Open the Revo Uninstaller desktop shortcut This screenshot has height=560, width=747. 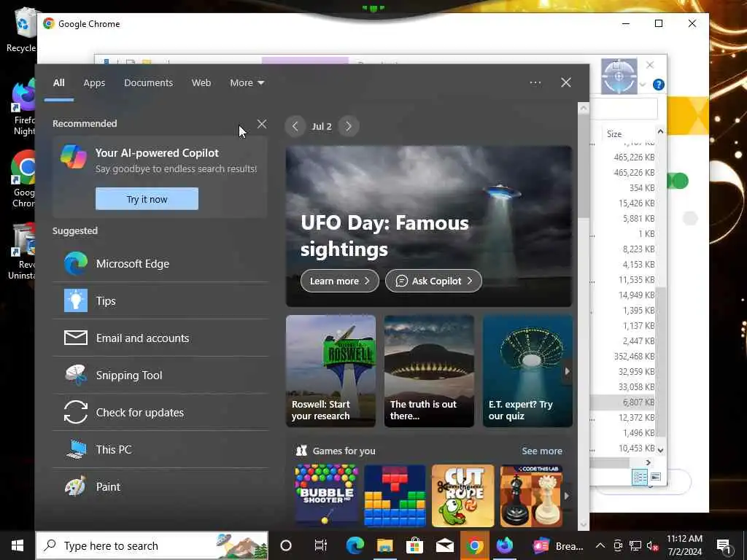[22, 251]
